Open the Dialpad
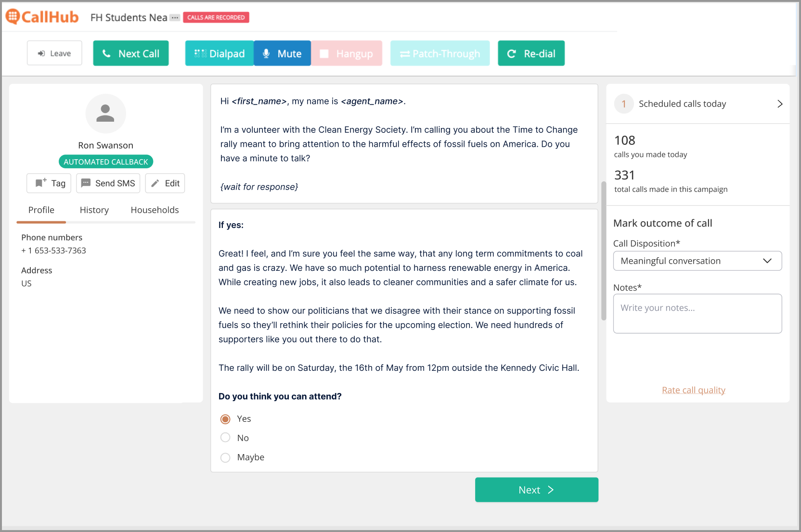Viewport: 801px width, 532px height. 220,53
